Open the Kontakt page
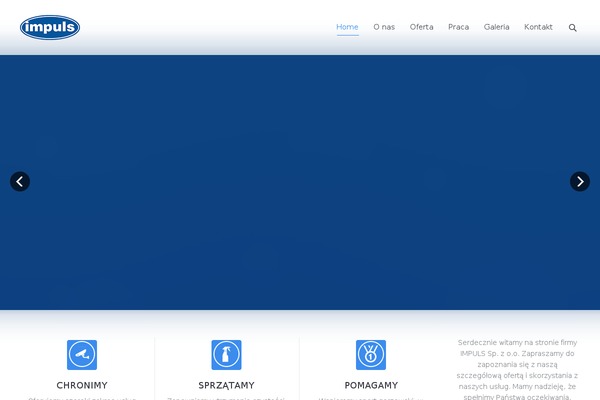Screen dimensions: 600x400 click(x=538, y=27)
